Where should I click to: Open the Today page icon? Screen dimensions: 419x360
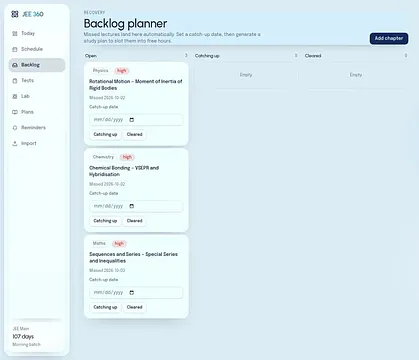pos(15,33)
